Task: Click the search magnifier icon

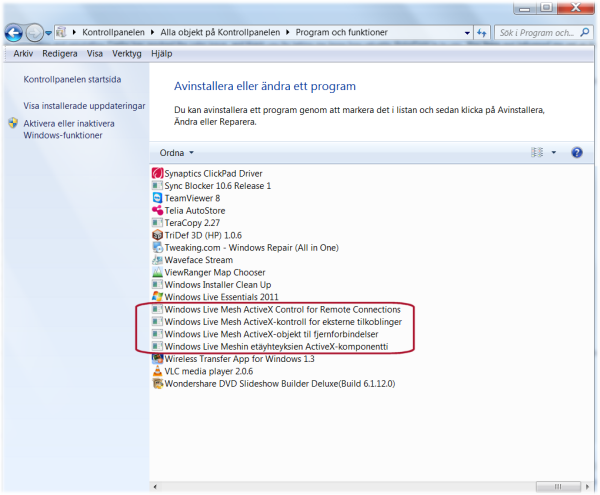Action: pyautogui.click(x=584, y=33)
